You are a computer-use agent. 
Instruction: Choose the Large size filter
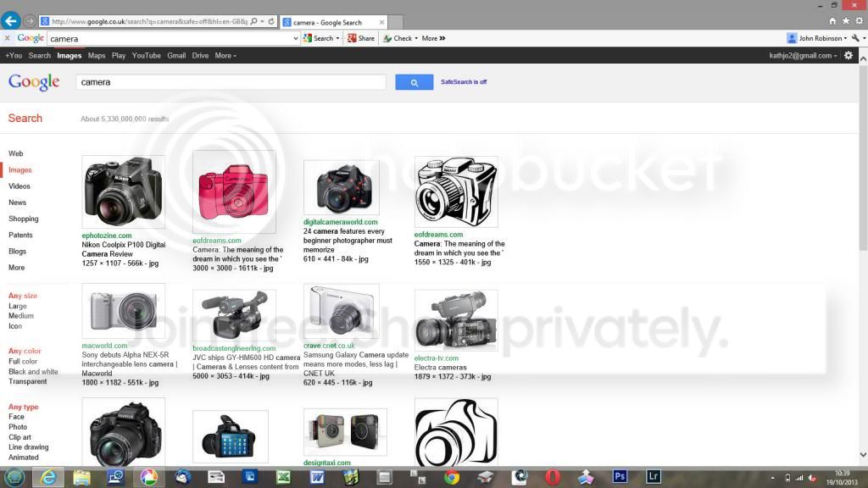pyautogui.click(x=18, y=306)
